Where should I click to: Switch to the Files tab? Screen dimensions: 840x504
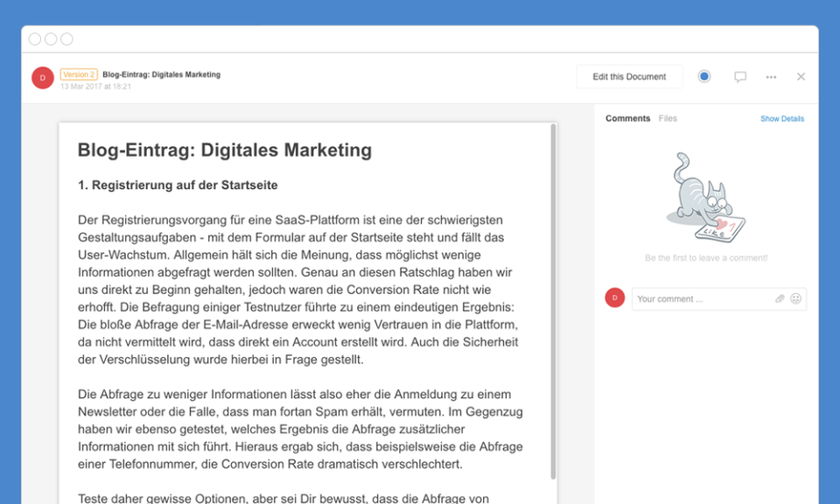pos(668,118)
